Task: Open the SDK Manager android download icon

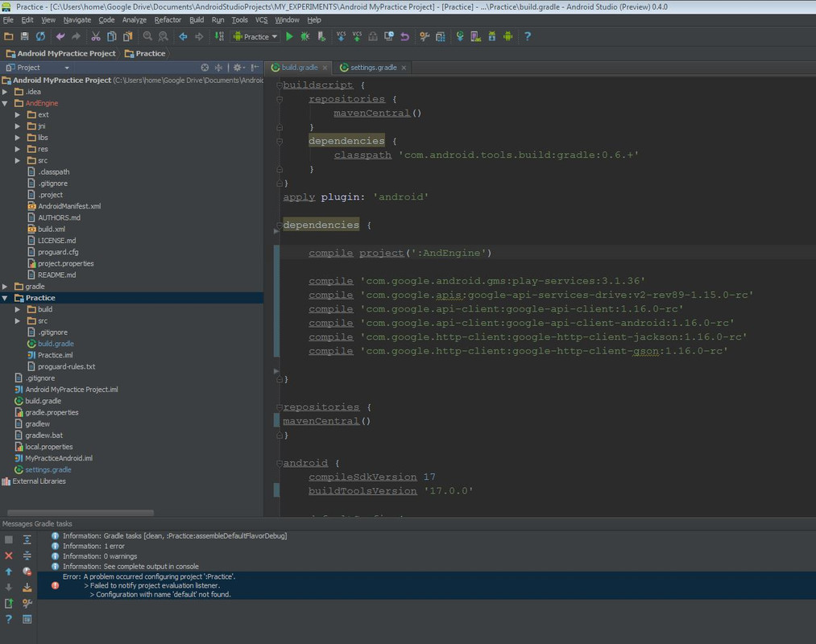Action: tap(492, 36)
